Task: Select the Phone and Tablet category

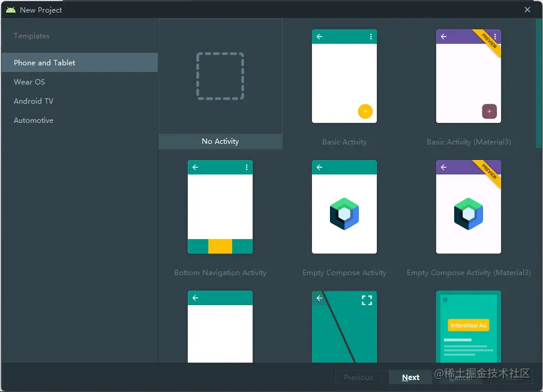Action: coord(43,62)
